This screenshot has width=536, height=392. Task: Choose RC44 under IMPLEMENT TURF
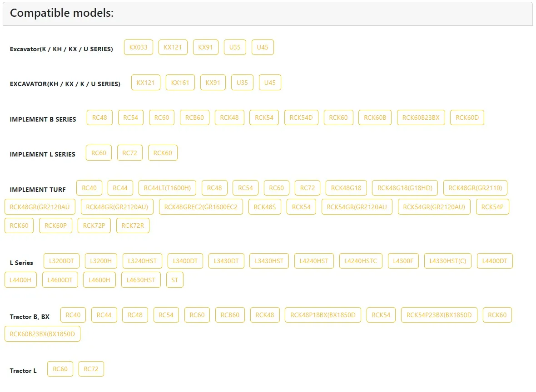120,188
